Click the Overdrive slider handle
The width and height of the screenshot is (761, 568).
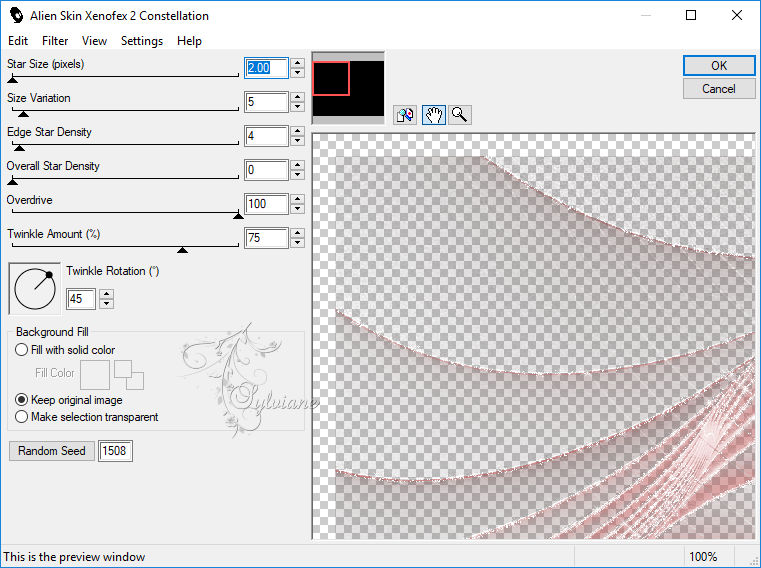coord(238,216)
